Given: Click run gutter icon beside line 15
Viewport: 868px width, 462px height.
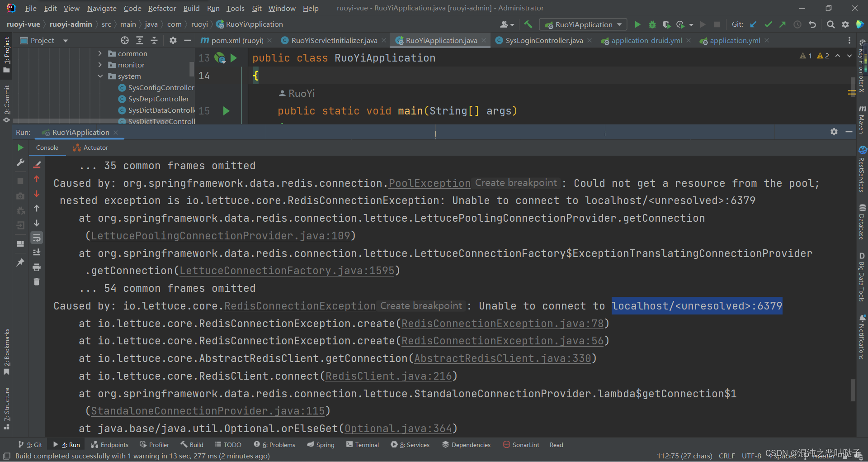Looking at the screenshot, I should pos(226,111).
